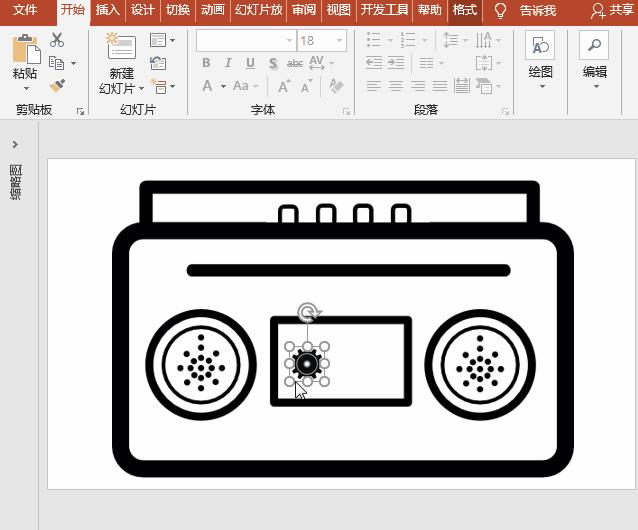The width and height of the screenshot is (638, 530).
Task: Toggle Underline text formatting
Action: pos(248,63)
